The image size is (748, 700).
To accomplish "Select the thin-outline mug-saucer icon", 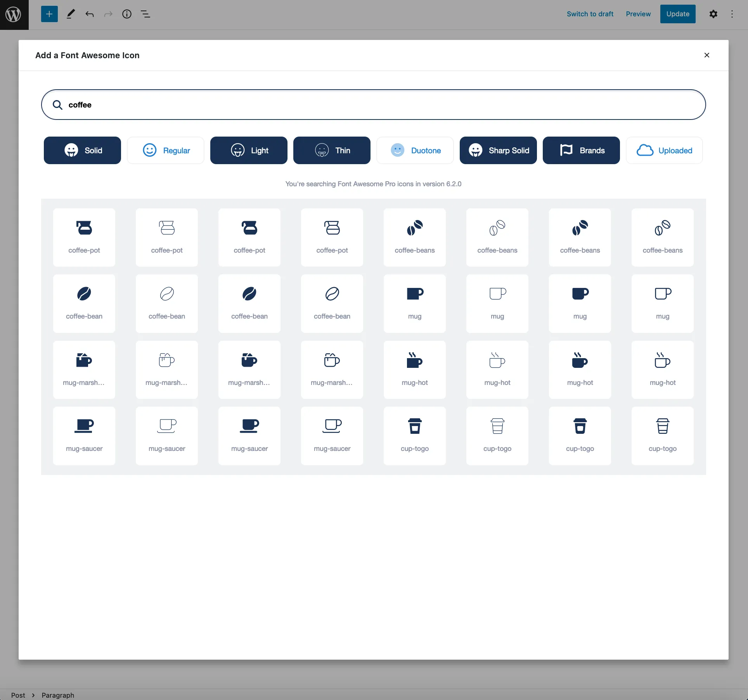I will click(167, 436).
